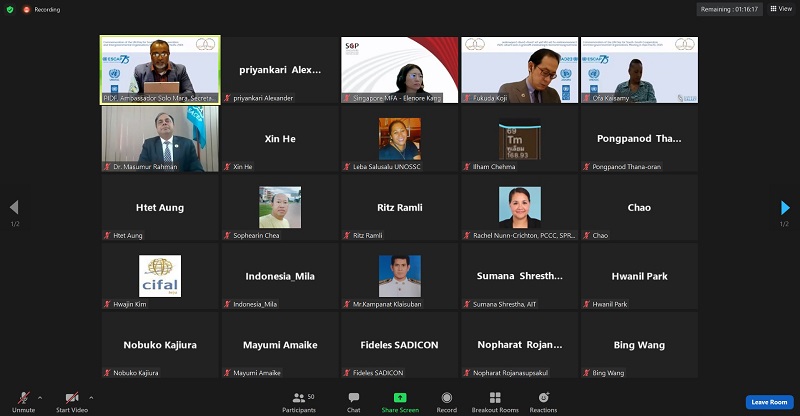Screen dimensions: 800x416
Task: Click muted mic icon beside Bing Wang name
Action: 587,373
